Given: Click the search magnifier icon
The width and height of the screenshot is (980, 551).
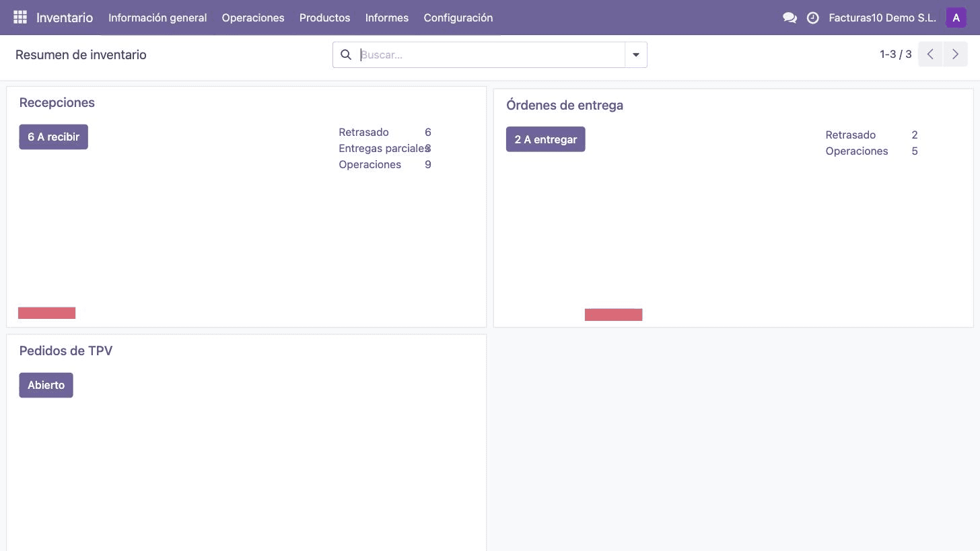Looking at the screenshot, I should (346, 54).
